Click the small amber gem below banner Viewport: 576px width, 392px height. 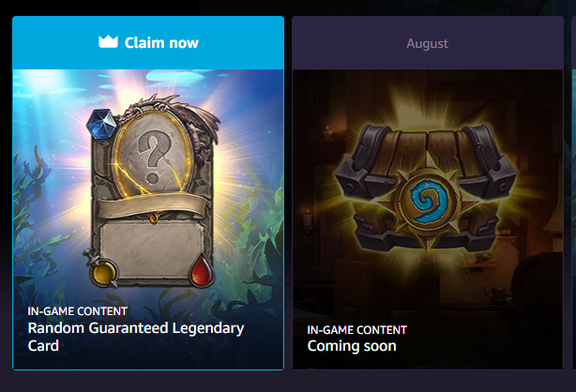click(x=154, y=218)
